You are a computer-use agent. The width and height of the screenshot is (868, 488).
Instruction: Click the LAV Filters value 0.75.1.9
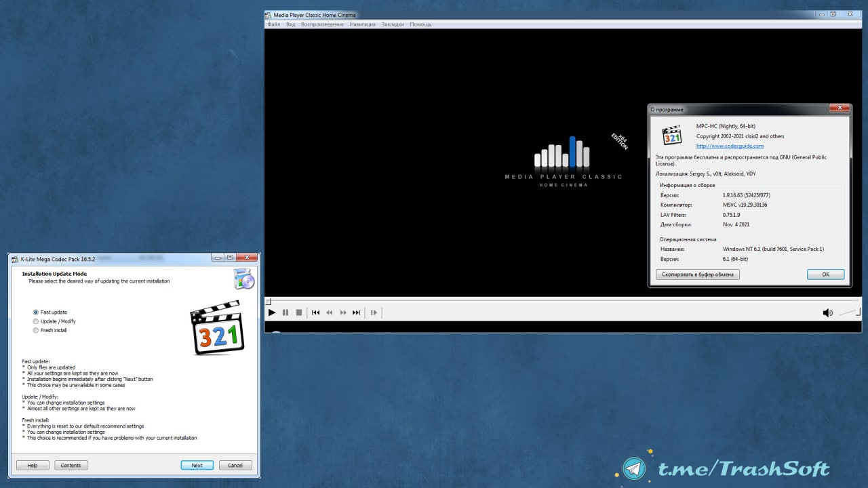[733, 214]
